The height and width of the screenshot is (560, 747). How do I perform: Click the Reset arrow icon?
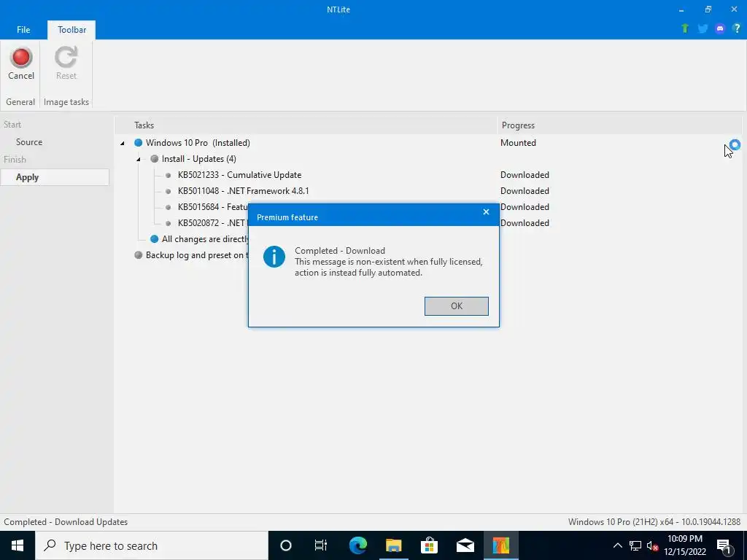tap(66, 57)
